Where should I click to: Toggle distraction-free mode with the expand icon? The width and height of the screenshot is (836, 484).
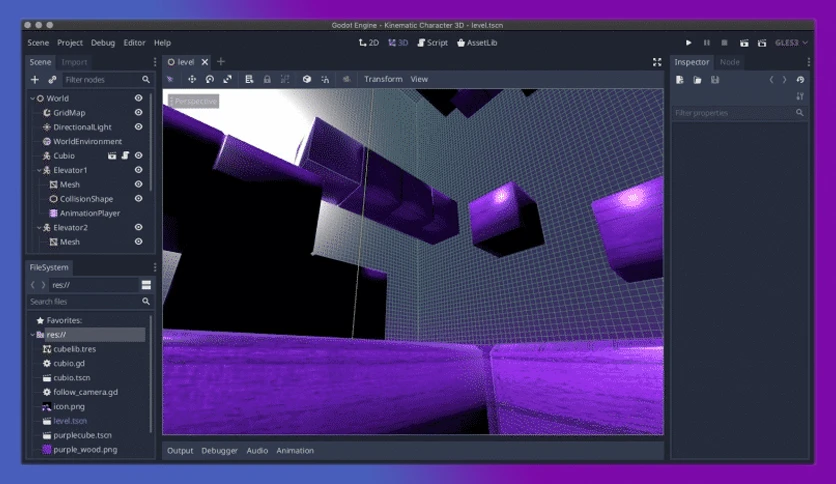[657, 62]
